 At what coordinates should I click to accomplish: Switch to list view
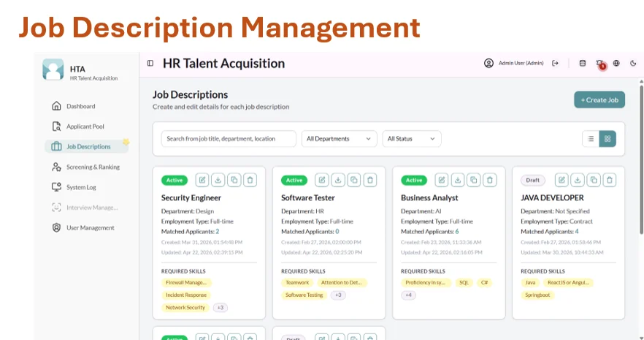(x=591, y=139)
